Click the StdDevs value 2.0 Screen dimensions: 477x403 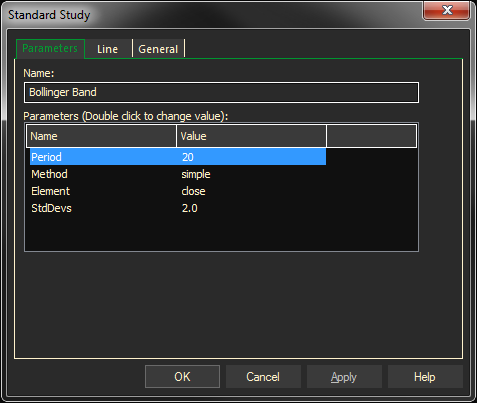190,208
